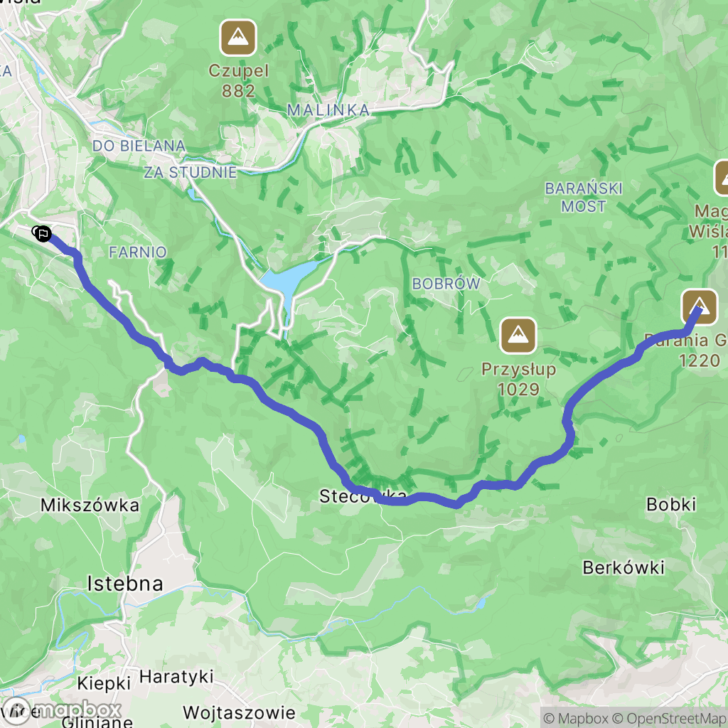The height and width of the screenshot is (728, 728).
Task: Click the Mikszówka village label
Action: point(90,505)
